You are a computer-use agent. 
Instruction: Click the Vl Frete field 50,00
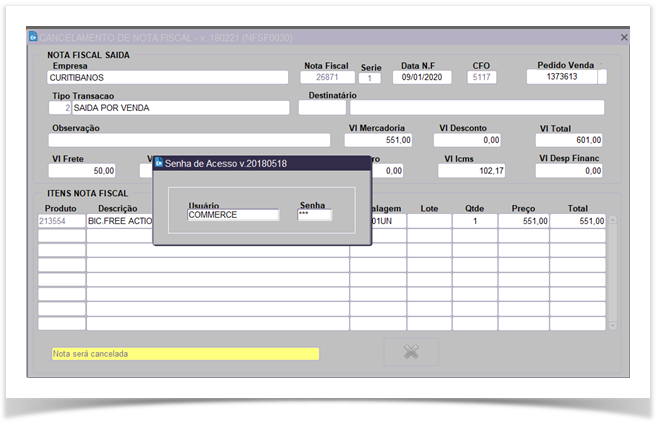[82, 171]
